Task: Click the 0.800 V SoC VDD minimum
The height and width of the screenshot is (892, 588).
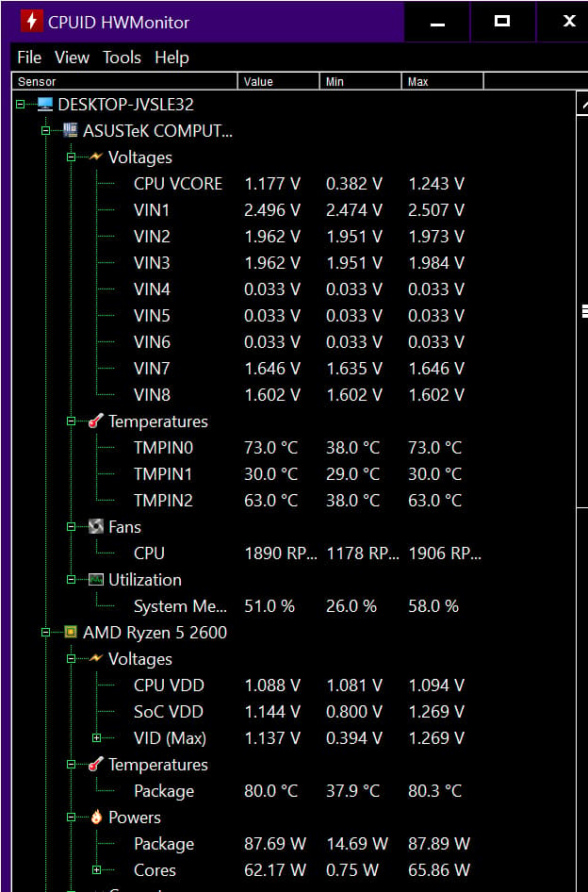Action: 354,712
